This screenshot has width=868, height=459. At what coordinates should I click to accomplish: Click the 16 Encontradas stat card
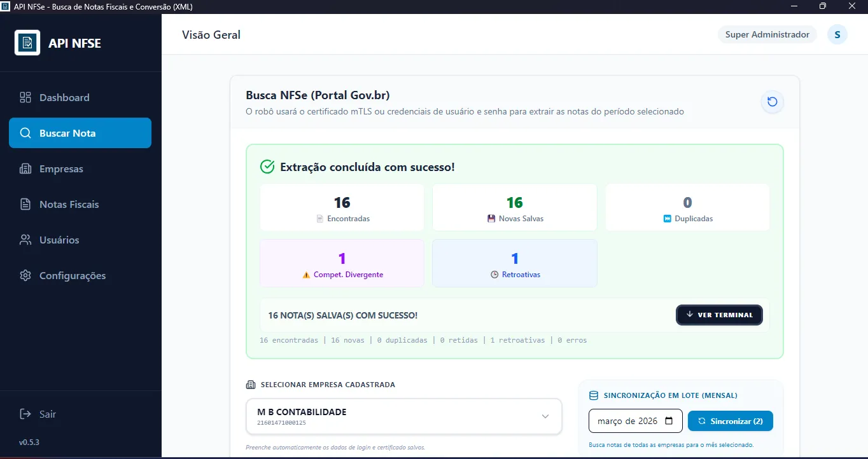[x=342, y=207]
